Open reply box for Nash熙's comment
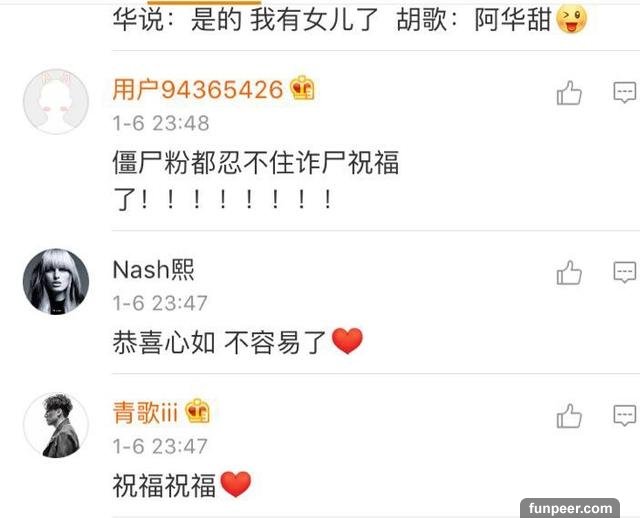Screen dimensions: 640x518 point(624,272)
